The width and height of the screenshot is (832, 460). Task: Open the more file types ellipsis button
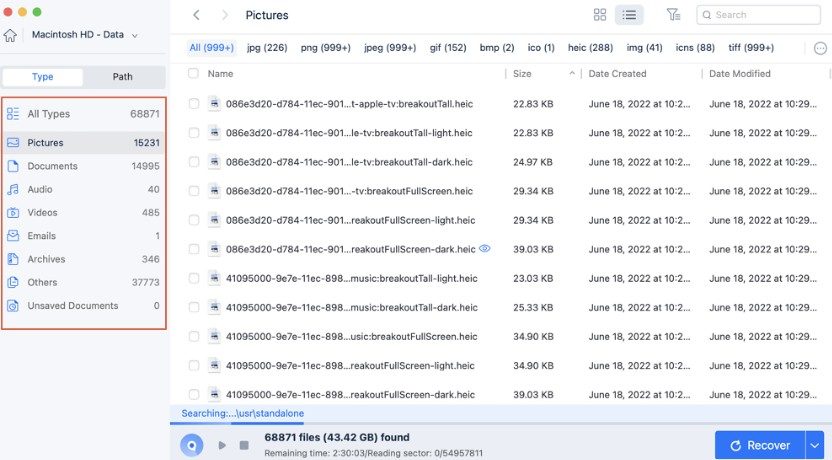(820, 48)
